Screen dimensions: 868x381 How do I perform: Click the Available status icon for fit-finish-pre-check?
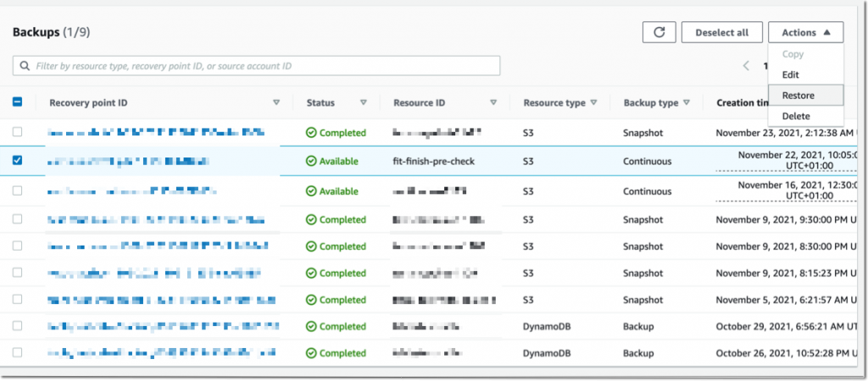(311, 162)
